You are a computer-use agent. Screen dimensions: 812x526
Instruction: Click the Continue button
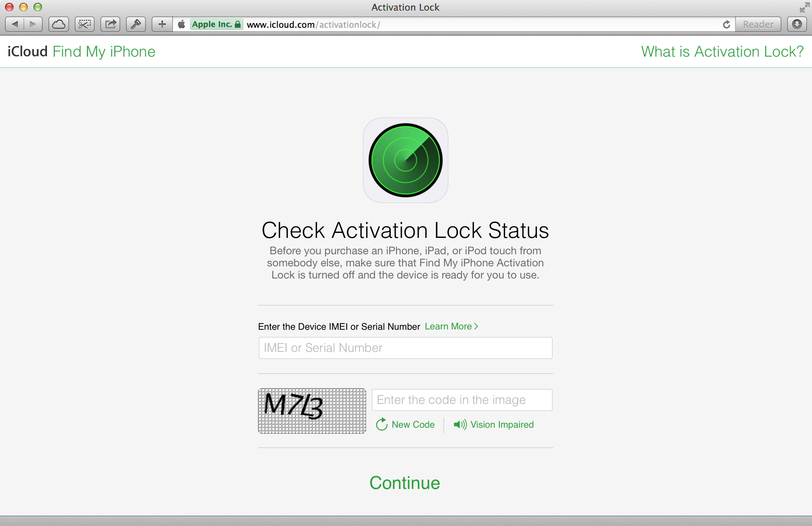pos(405,483)
